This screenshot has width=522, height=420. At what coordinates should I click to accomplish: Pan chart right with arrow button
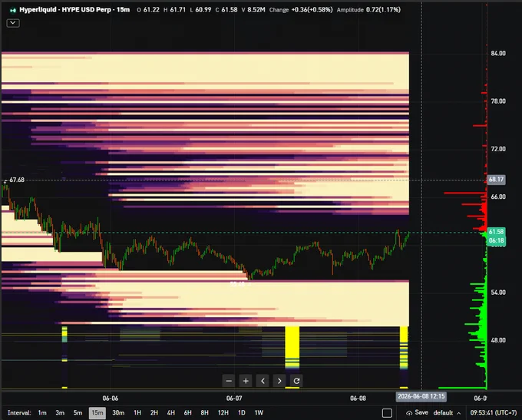pyautogui.click(x=279, y=381)
